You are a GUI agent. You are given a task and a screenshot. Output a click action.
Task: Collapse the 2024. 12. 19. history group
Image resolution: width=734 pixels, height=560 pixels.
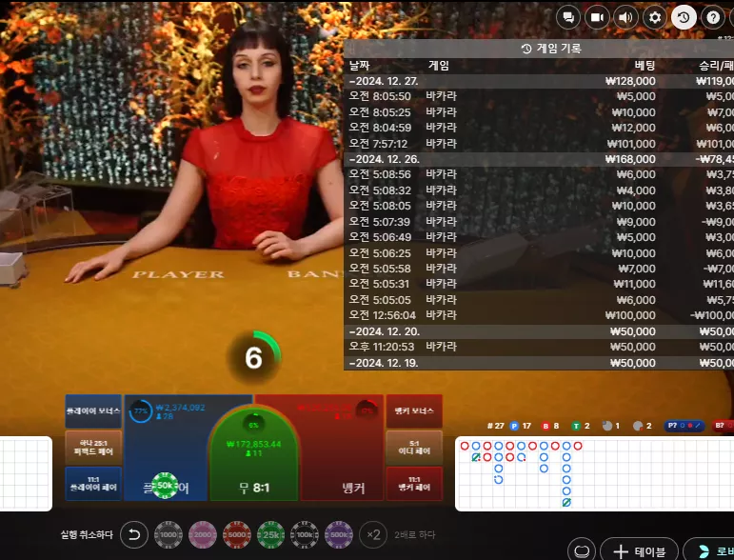(539, 363)
